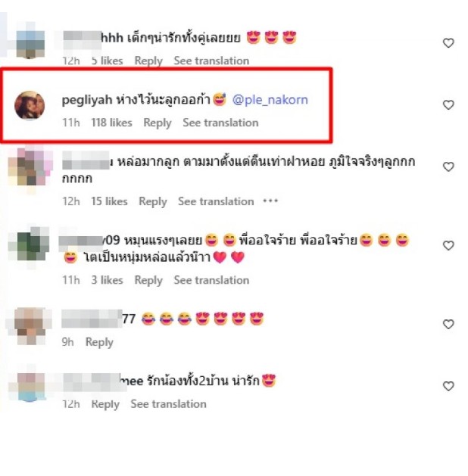Open pegliyah's profile picture
468x476 pixels.
[30, 105]
